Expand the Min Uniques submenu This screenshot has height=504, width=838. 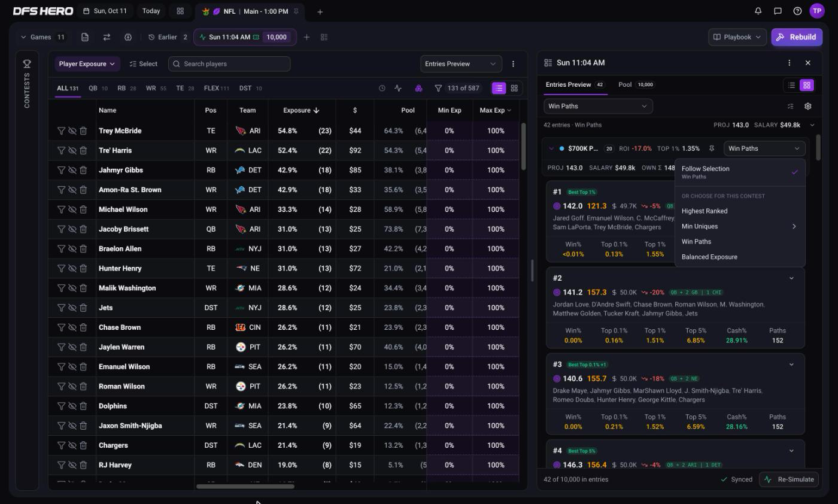(x=740, y=226)
